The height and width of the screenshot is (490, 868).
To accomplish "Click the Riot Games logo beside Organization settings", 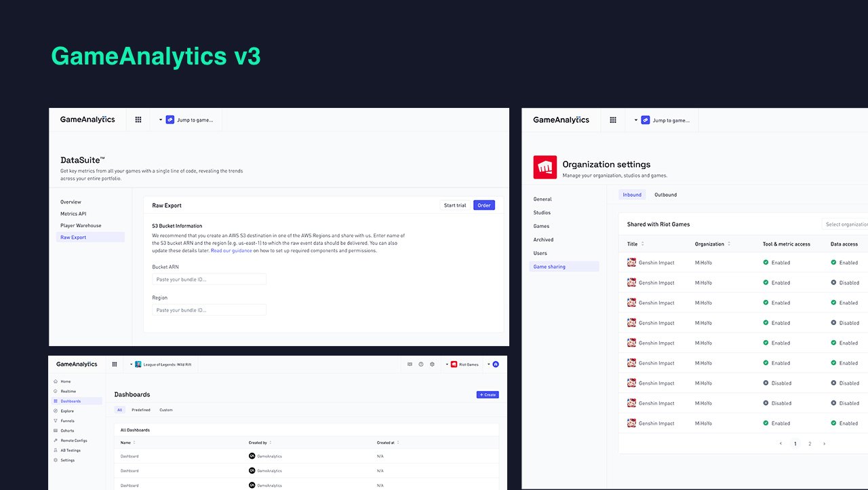I will coord(545,167).
